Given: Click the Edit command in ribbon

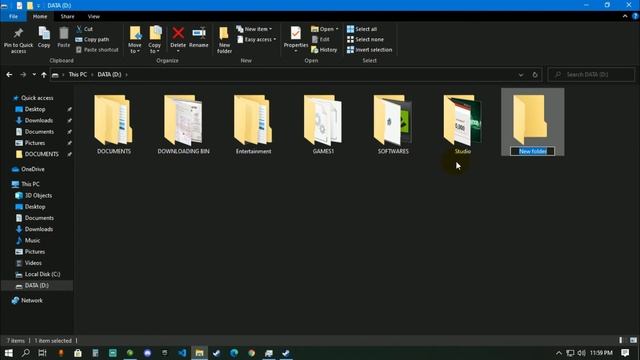Looking at the screenshot, I should click(321, 40).
